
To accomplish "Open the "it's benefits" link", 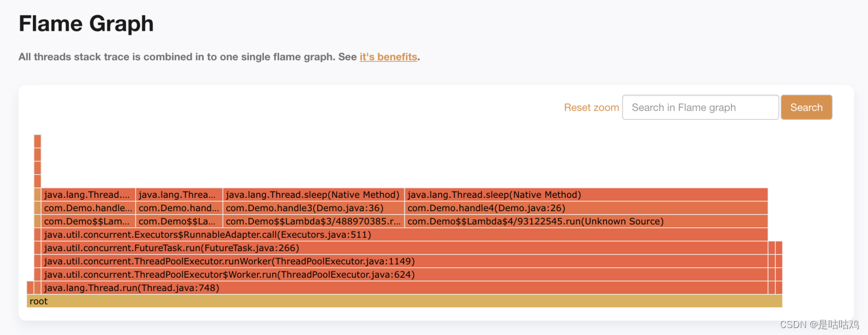I will coord(388,57).
